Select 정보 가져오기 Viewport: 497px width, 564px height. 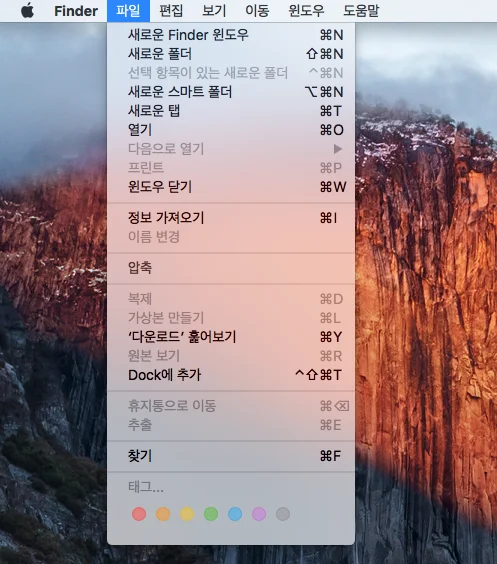tap(231, 218)
